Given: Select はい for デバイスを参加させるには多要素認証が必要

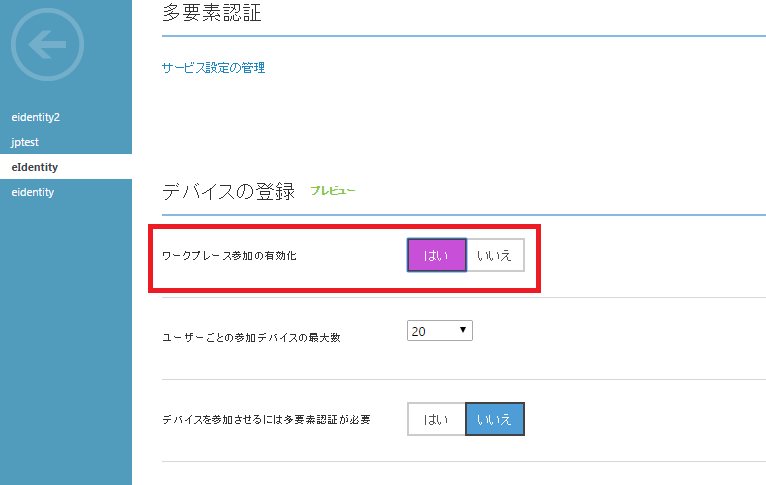Looking at the screenshot, I should click(x=437, y=419).
